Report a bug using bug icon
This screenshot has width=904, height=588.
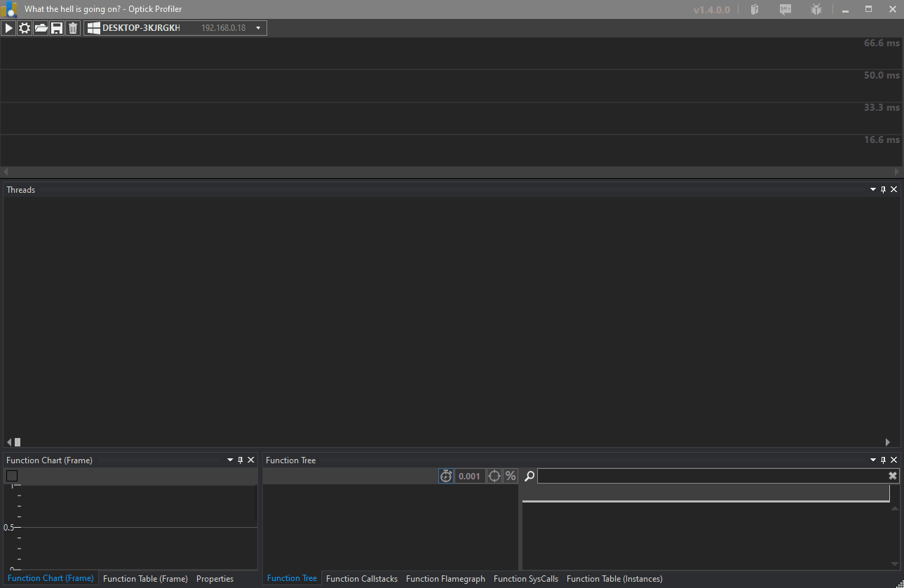(x=816, y=10)
